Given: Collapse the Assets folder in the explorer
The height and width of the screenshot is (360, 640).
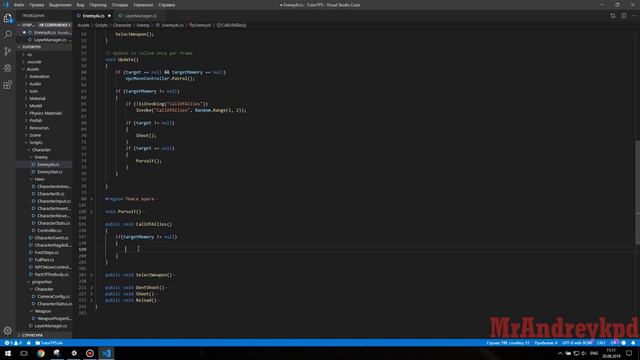Looking at the screenshot, I should 33,69.
